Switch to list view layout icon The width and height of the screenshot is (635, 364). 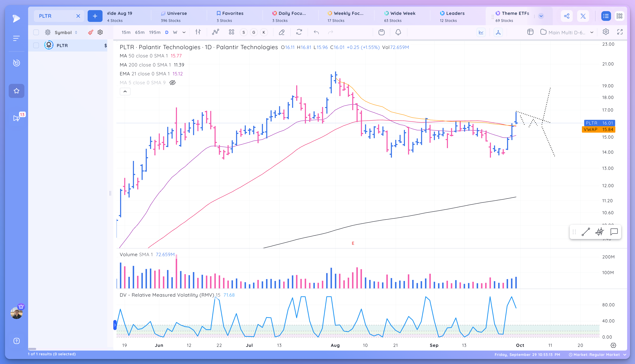[x=606, y=16]
